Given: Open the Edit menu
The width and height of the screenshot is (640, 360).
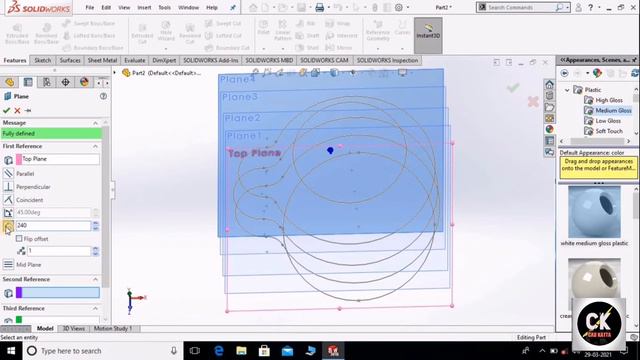Looking at the screenshot, I should [106, 7].
